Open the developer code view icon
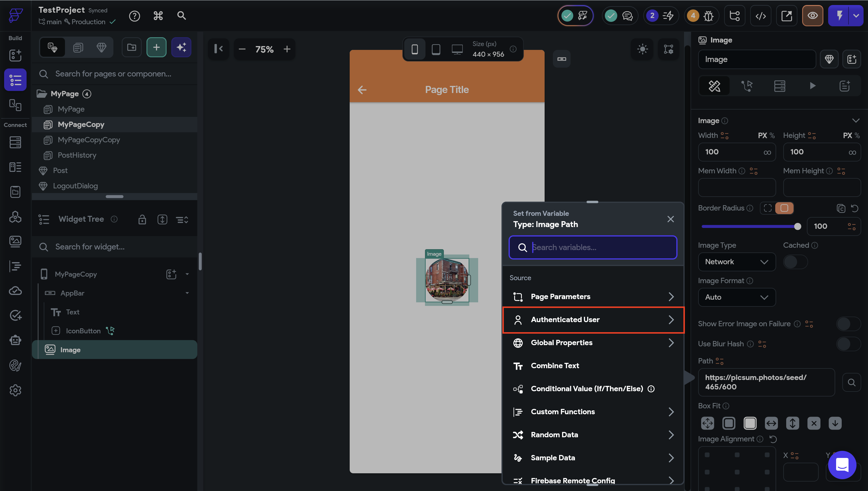Screen dimensions: 868x491 click(760, 16)
